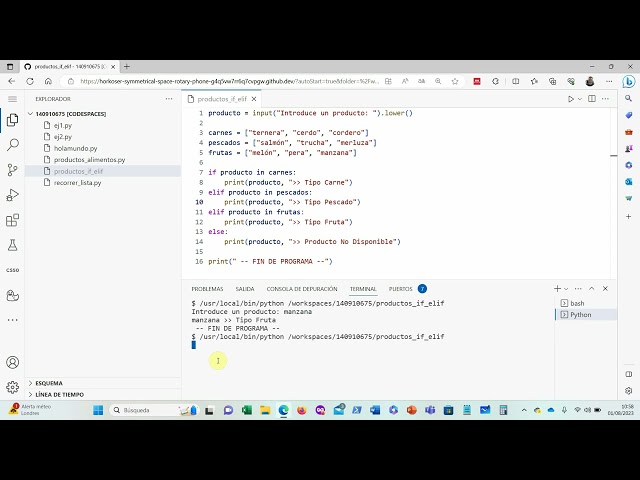Open the Search view in activity bar

click(x=13, y=145)
